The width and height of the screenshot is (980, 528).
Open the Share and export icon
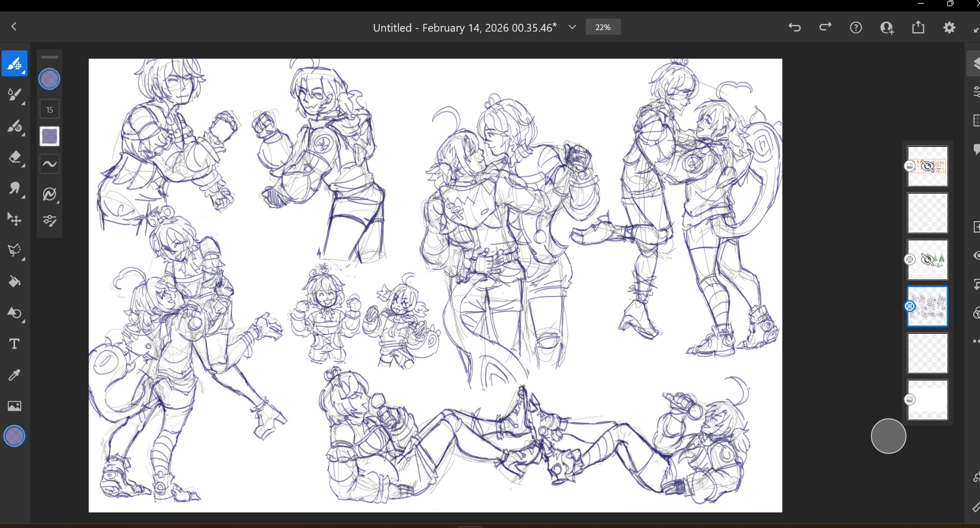click(918, 27)
